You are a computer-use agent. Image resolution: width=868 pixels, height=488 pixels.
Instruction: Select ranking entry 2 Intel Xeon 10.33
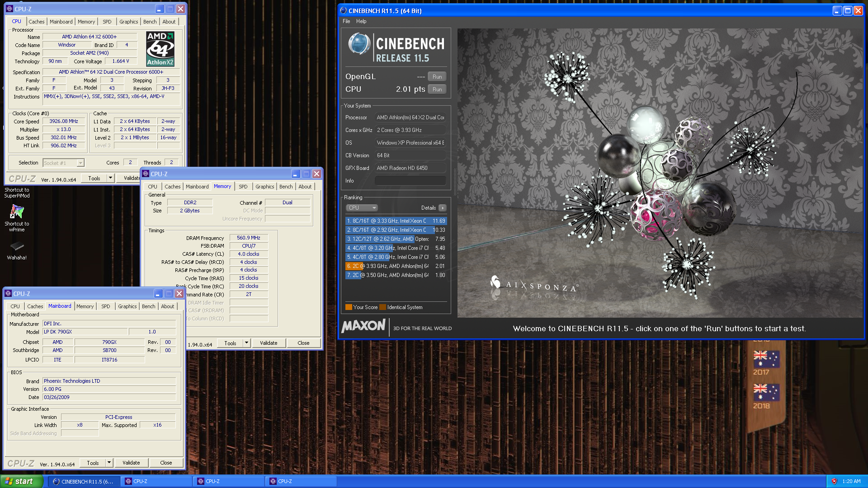click(396, 230)
